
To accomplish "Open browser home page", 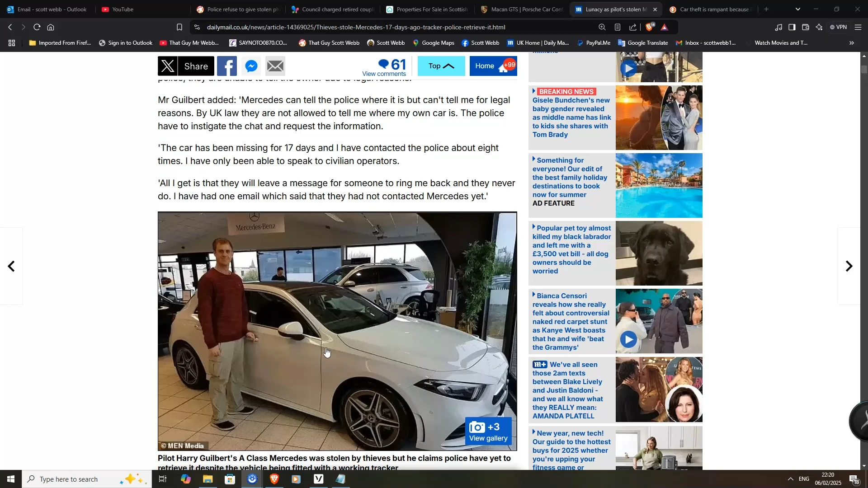I will click(x=51, y=27).
